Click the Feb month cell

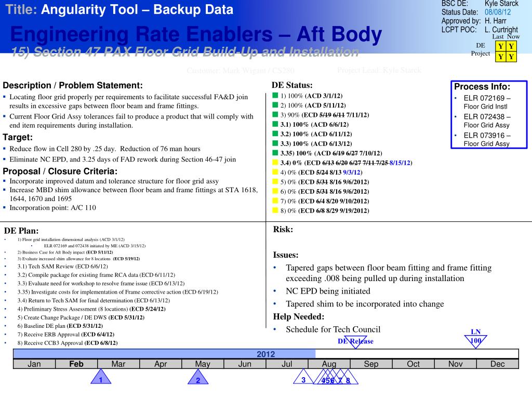(x=76, y=364)
